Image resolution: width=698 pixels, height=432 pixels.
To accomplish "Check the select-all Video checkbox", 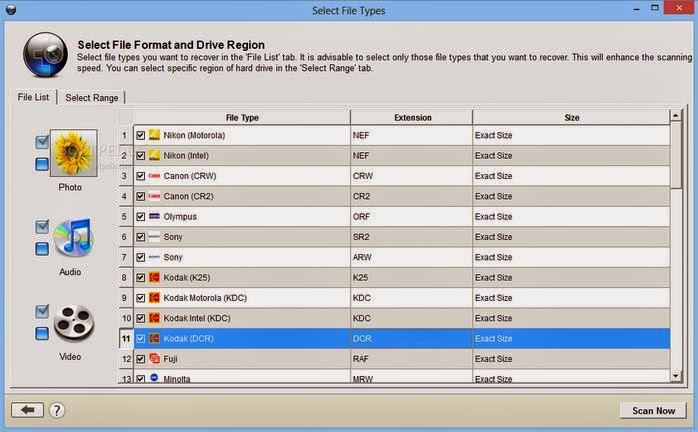I will 42,311.
